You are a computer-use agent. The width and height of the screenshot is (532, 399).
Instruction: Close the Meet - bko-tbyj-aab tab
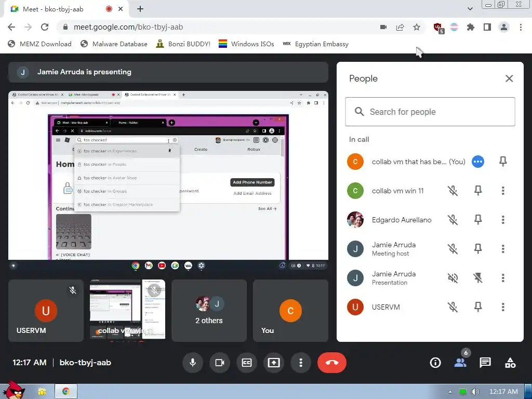click(x=121, y=9)
